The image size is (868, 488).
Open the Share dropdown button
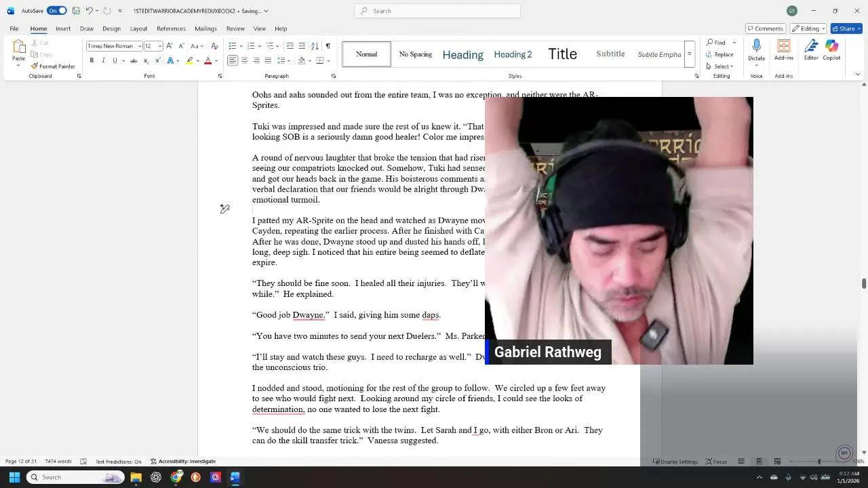click(x=846, y=28)
